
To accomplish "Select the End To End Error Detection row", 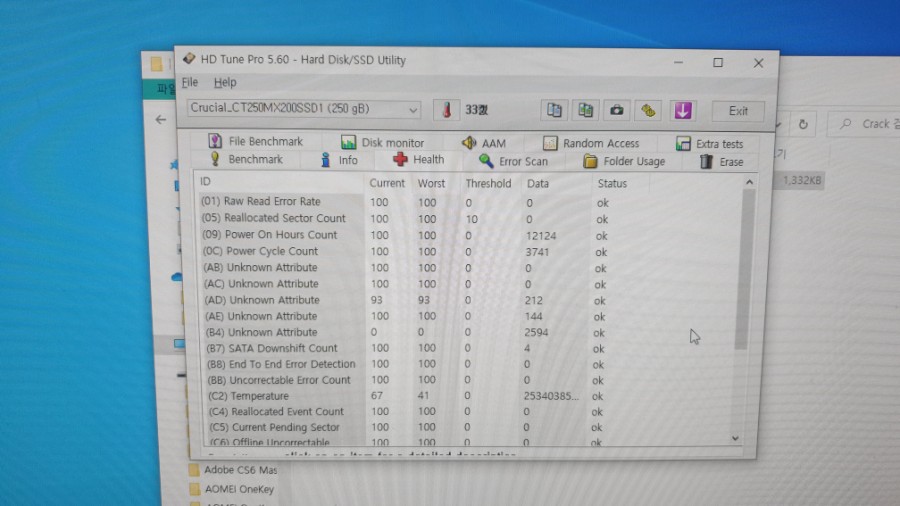I will (x=470, y=364).
